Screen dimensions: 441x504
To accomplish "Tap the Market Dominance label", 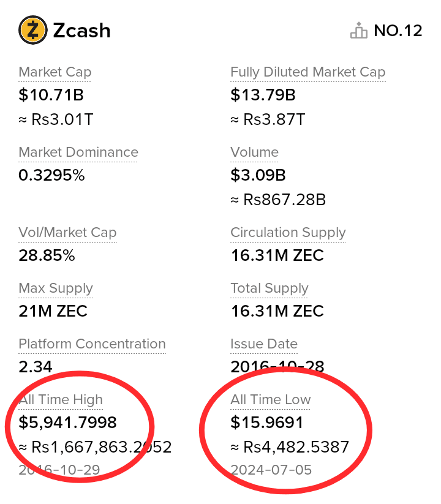I will coord(78,152).
